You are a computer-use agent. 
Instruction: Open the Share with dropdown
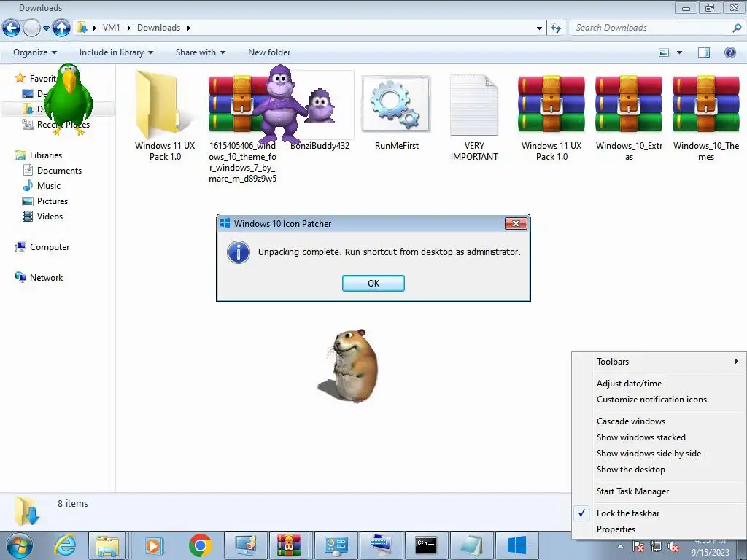coord(200,52)
